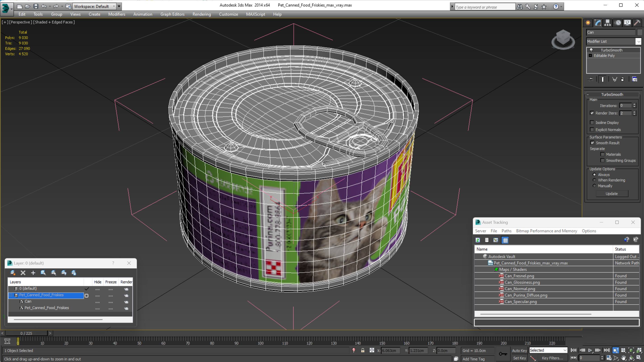Open the MAXScript menu
The width and height of the screenshot is (644, 362).
coord(255,14)
